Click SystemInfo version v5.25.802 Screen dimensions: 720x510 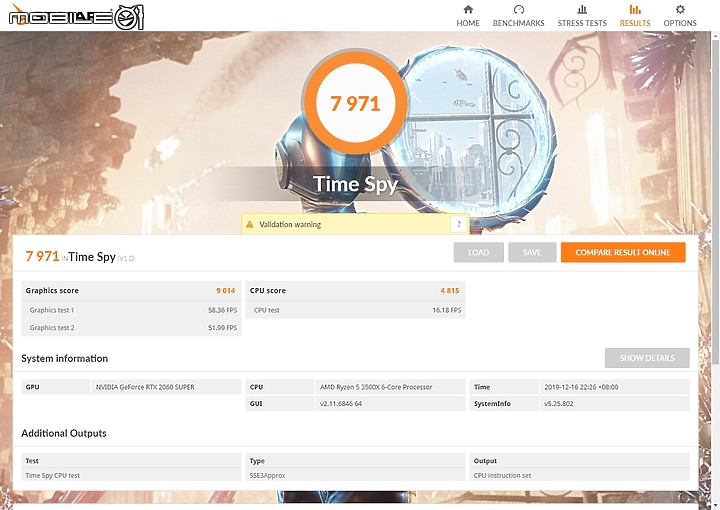click(558, 404)
